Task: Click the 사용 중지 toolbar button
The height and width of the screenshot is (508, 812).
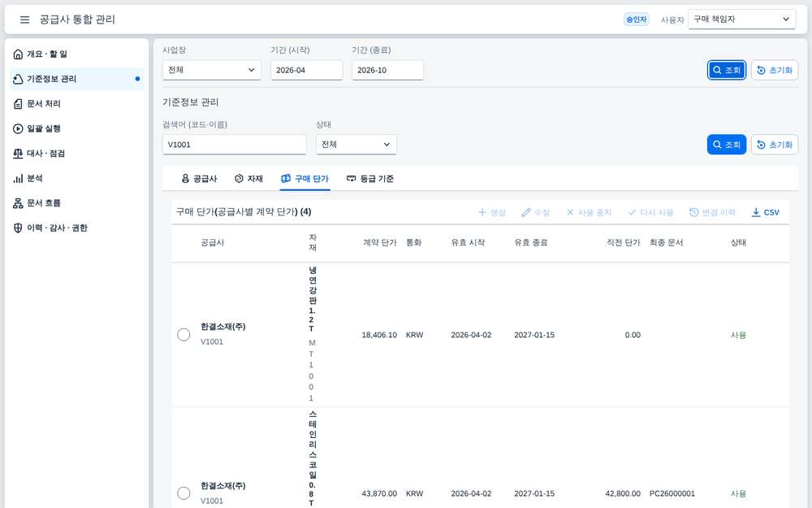Action: [x=589, y=212]
